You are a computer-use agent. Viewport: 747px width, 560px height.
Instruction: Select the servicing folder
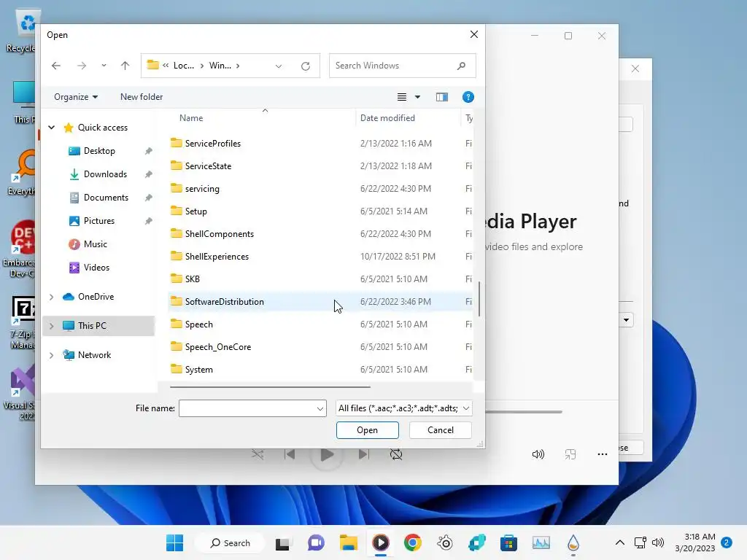pos(202,189)
